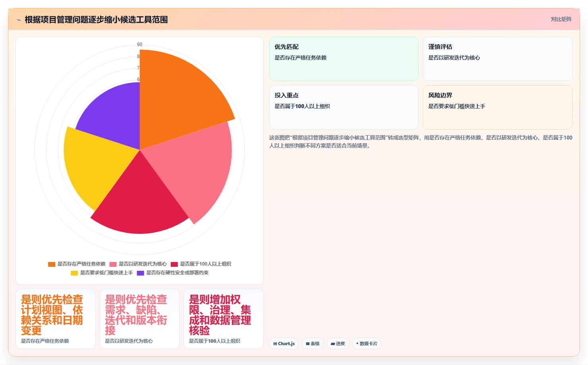
Task: Open the 投入重点 card
Action: click(x=344, y=107)
